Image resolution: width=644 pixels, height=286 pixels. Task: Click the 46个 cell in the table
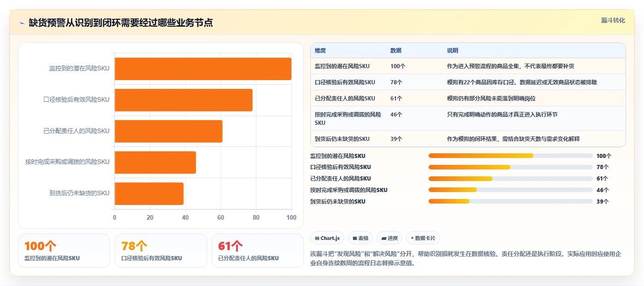point(396,114)
